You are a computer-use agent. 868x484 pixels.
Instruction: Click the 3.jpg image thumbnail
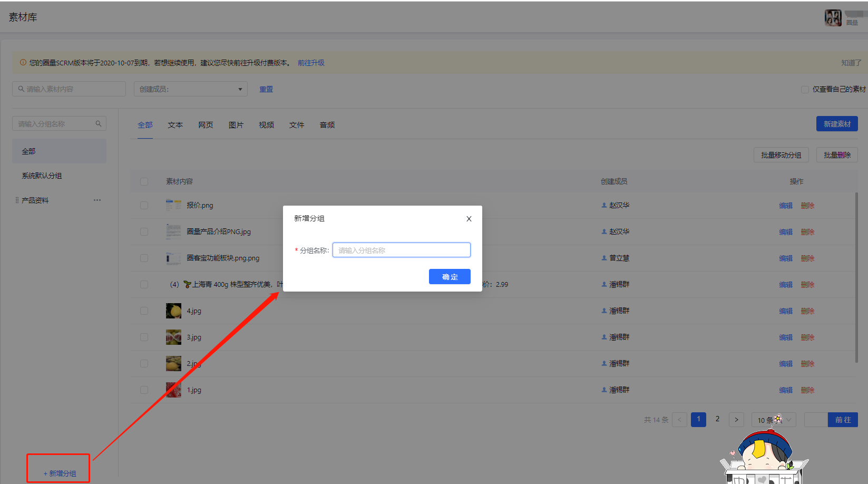click(173, 337)
